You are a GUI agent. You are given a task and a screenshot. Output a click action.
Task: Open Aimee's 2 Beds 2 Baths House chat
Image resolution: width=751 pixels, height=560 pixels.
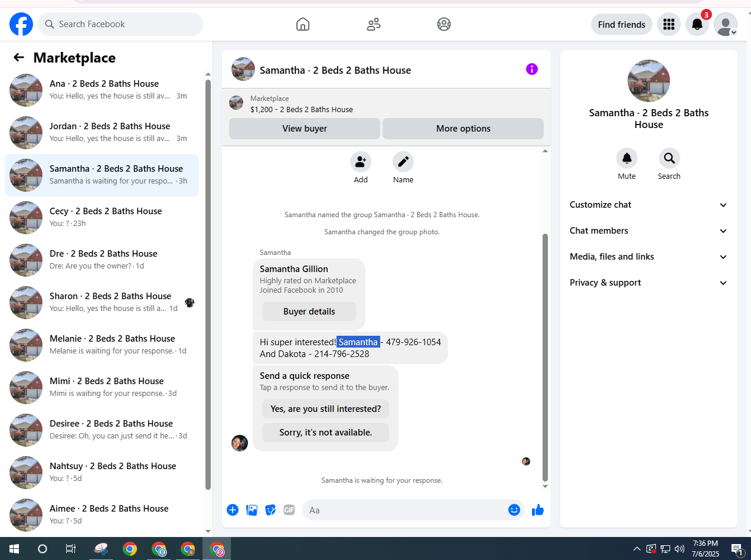point(102,515)
